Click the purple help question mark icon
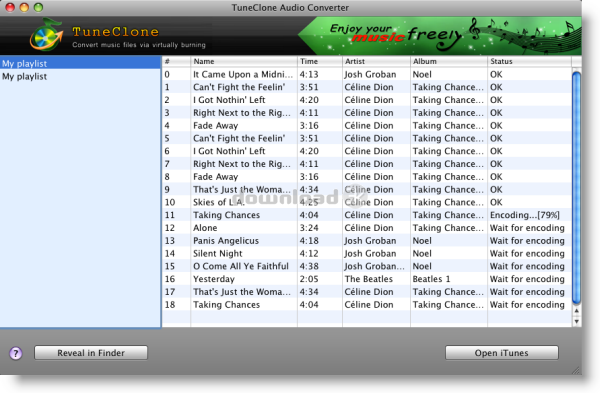 click(16, 353)
